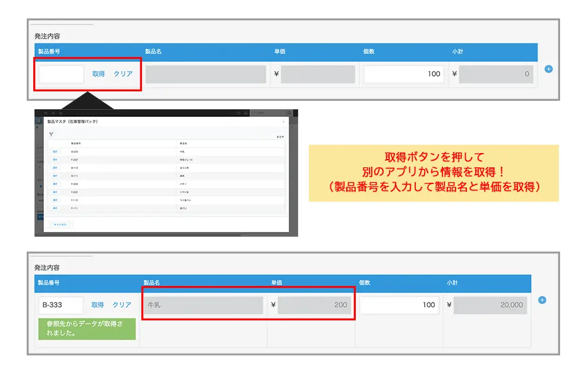Click 選択 for the F-222 row with 野菜ジュース
588x372 pixels.
click(55, 160)
